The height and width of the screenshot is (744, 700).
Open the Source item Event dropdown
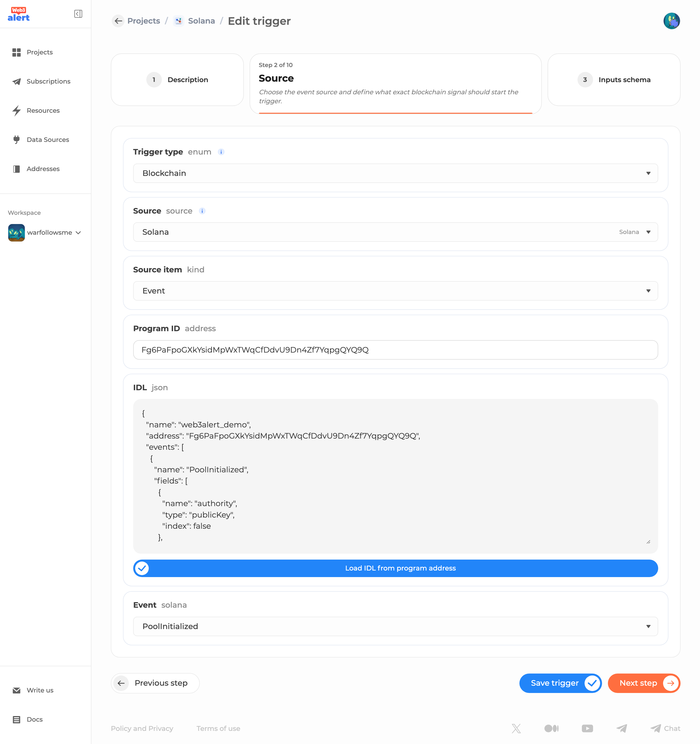tap(396, 291)
